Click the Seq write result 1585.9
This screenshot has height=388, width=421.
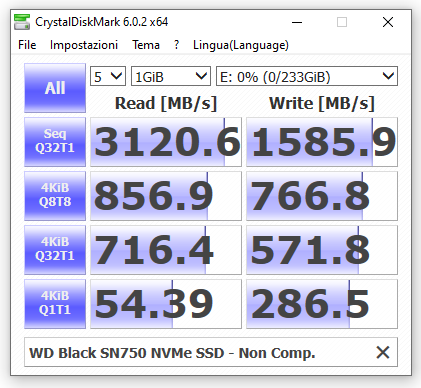tap(322, 142)
